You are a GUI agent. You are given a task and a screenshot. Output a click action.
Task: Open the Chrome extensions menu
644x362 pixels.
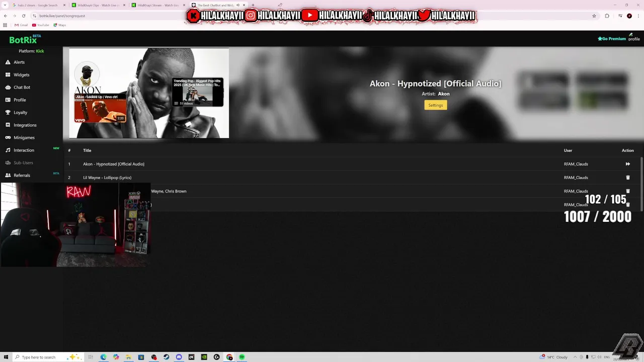(x=607, y=16)
